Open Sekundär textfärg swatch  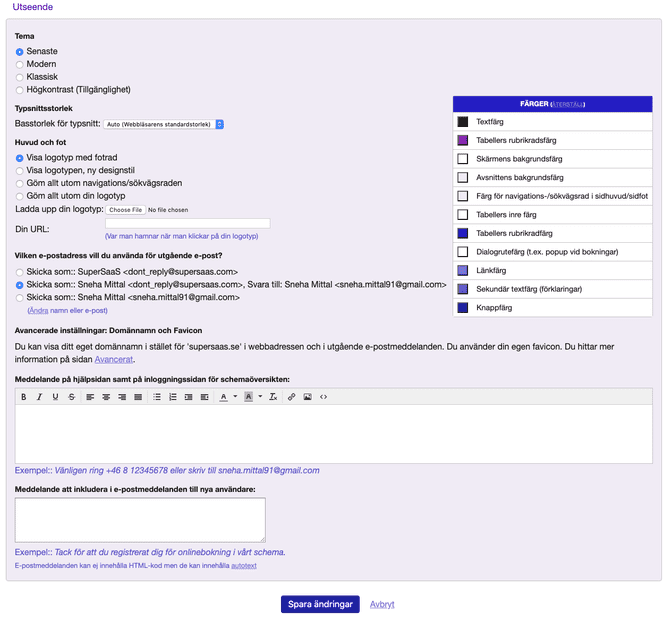point(463,289)
